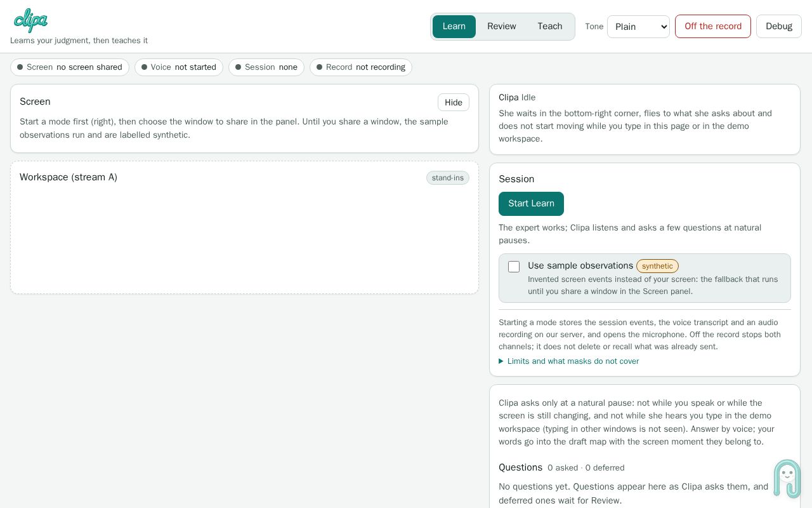
Task: Click the Workspace (stream A) heading
Action: coord(69,177)
